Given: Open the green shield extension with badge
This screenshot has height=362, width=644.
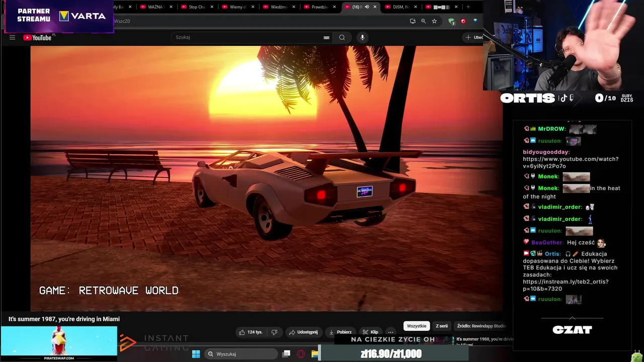Looking at the screenshot, I should point(451,21).
